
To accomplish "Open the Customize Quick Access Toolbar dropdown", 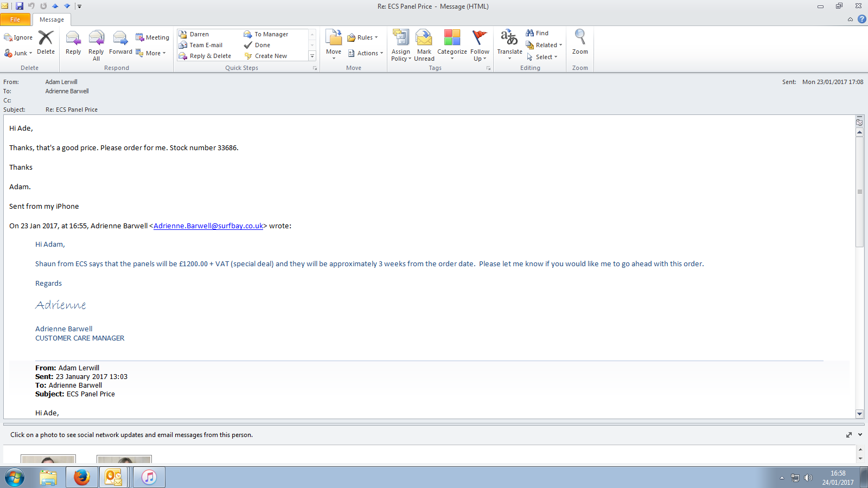I will pyautogui.click(x=79, y=7).
